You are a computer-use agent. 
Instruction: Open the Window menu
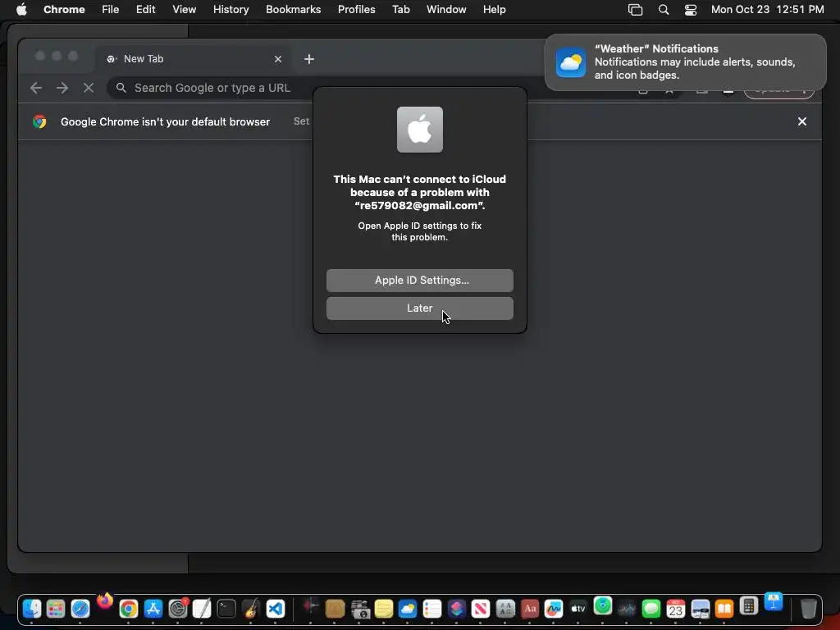(x=445, y=10)
